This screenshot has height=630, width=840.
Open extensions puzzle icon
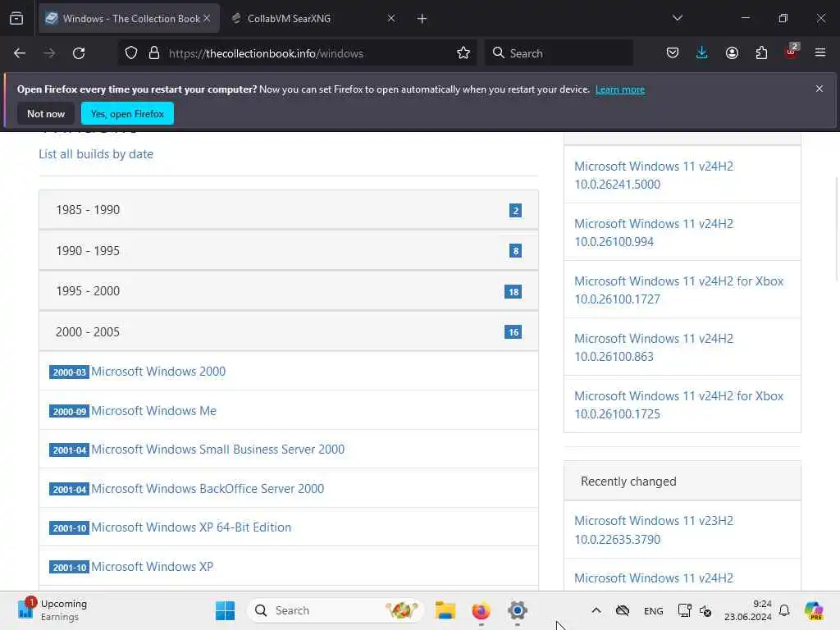tap(761, 53)
